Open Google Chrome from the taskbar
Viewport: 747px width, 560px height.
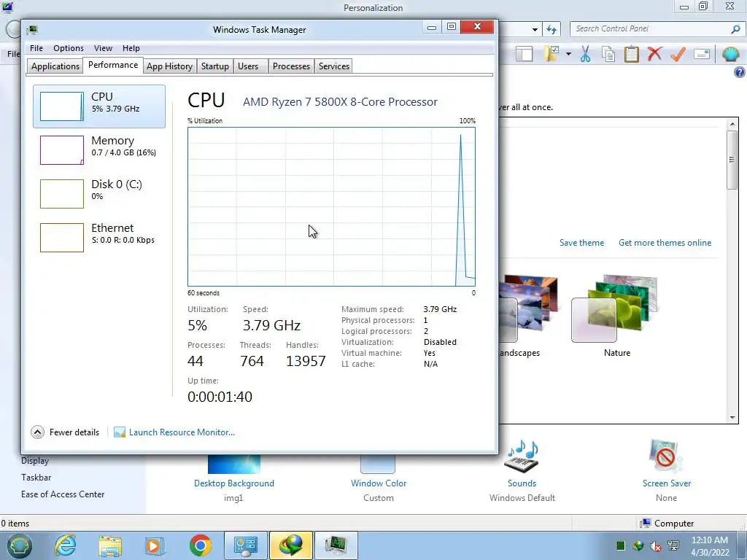(200, 545)
